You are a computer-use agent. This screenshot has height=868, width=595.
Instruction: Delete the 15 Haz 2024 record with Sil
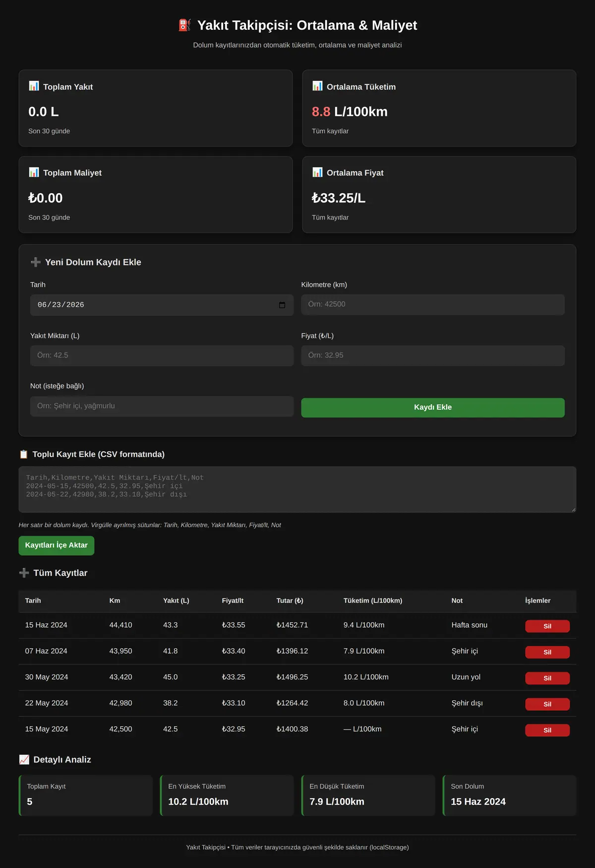click(547, 626)
